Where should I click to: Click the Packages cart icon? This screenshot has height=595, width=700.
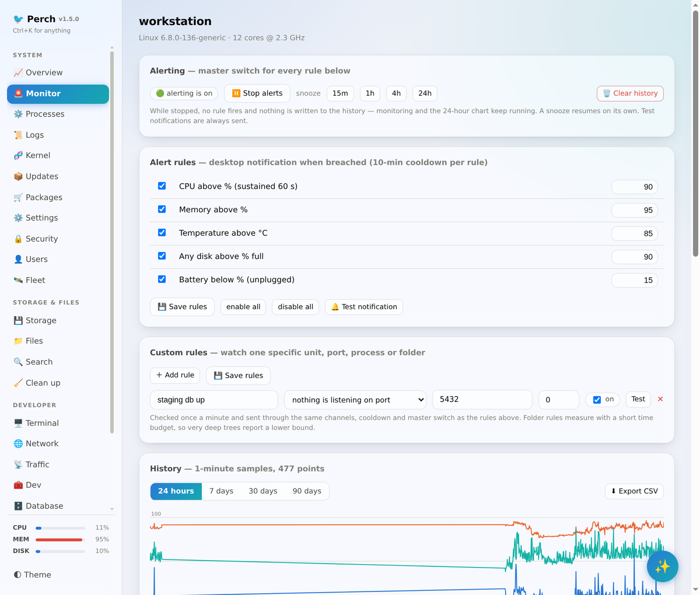pyautogui.click(x=18, y=197)
